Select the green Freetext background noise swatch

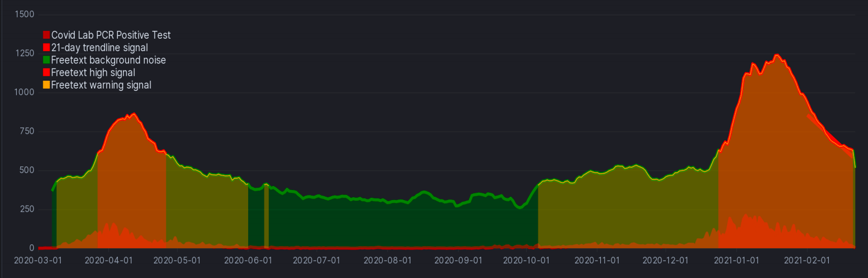pyautogui.click(x=47, y=60)
